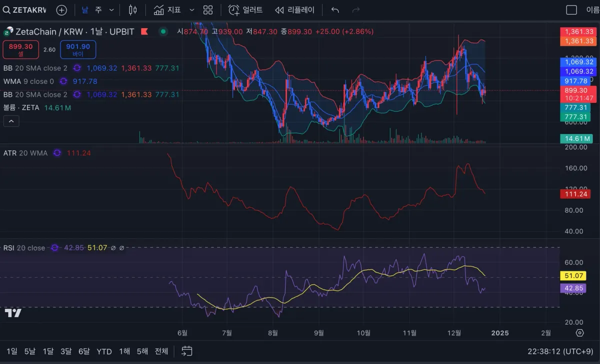Click the ZETAKRW symbol search icon
Screen dimensions: 600x364
click(6, 10)
